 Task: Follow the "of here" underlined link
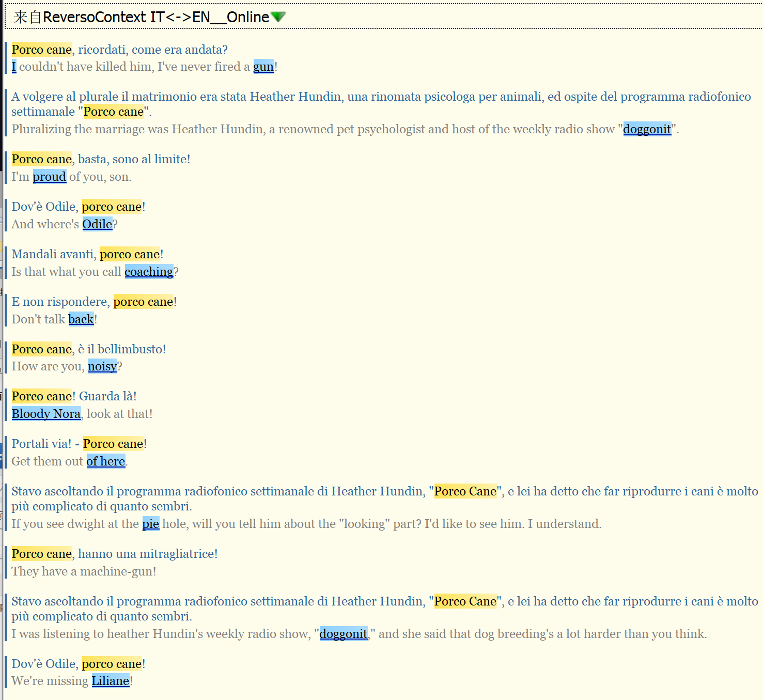pyautogui.click(x=105, y=461)
